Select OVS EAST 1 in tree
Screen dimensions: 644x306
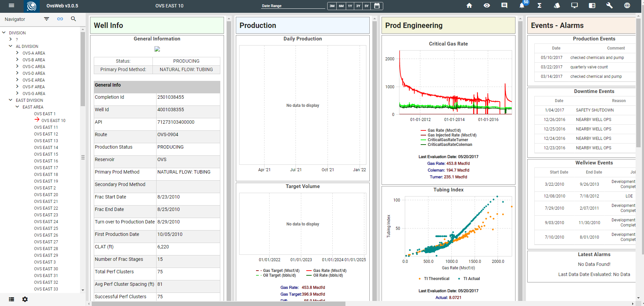[45, 114]
